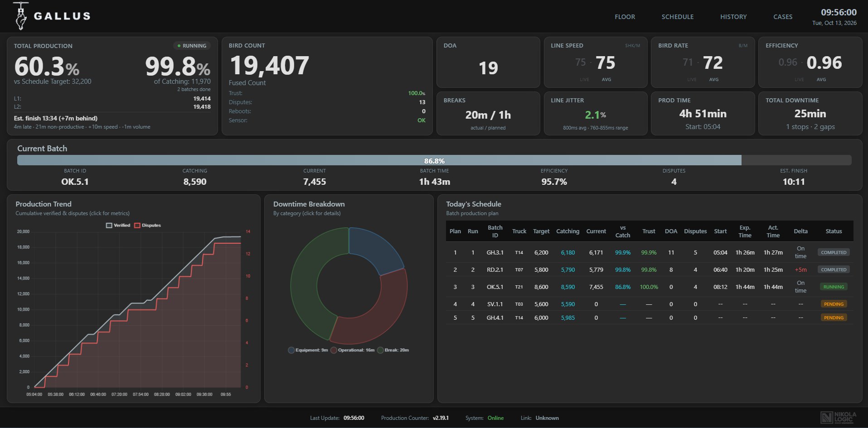This screenshot has height=428, width=868.
Task: Click the Breaks 20m / 1h value
Action: 488,115
